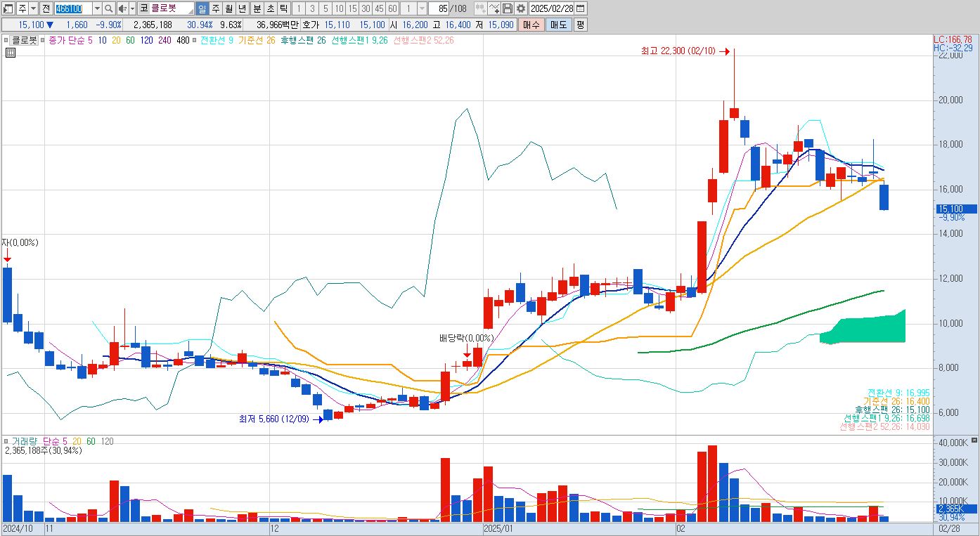Viewport: 980px width, 536px height.
Task: Expand dropdown next to speaker icon
Action: [x=132, y=8]
